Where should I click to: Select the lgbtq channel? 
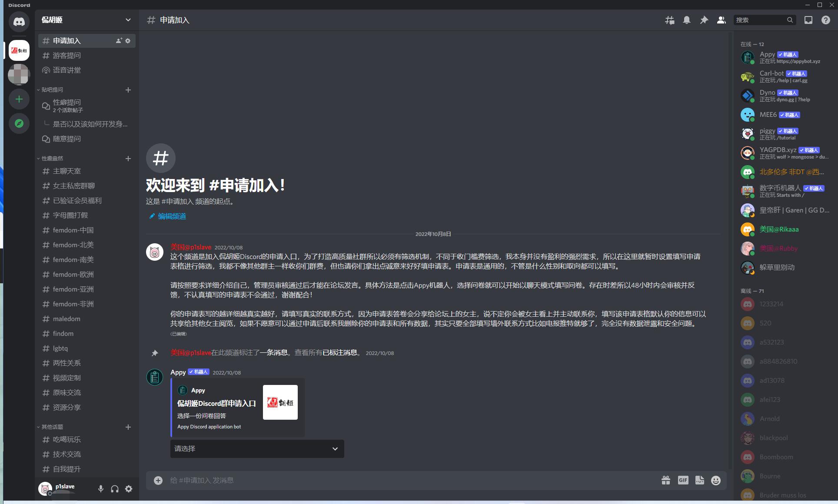(87, 348)
